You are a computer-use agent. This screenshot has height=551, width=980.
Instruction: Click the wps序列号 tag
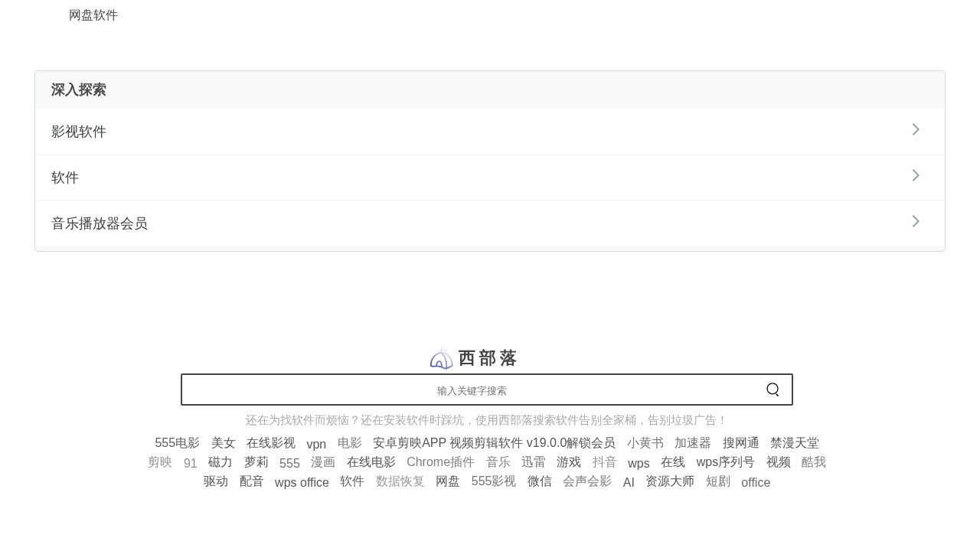725,462
